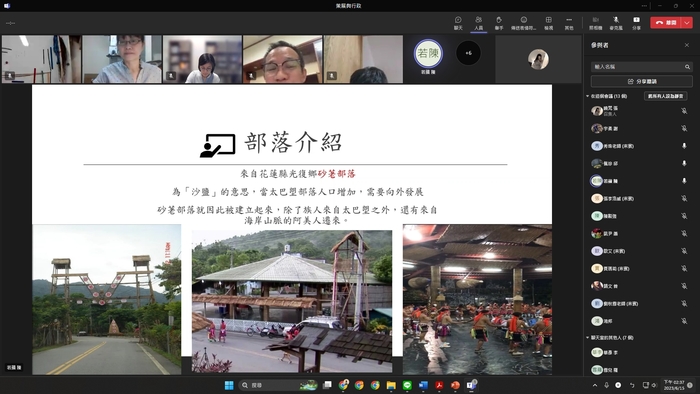Image resolution: width=700 pixels, height=394 pixels.
Task: Expand the arrow next to the 離開 button
Action: pyautogui.click(x=687, y=22)
